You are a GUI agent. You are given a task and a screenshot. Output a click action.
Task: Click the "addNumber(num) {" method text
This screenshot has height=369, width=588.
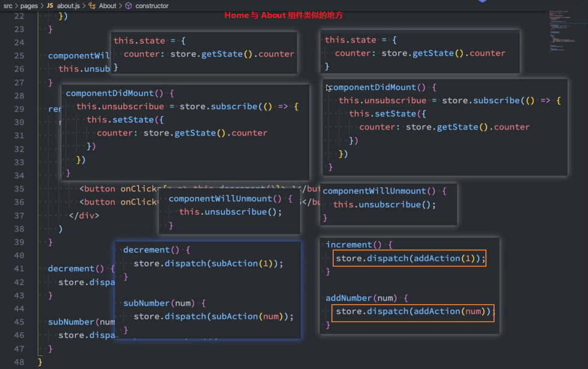point(367,298)
